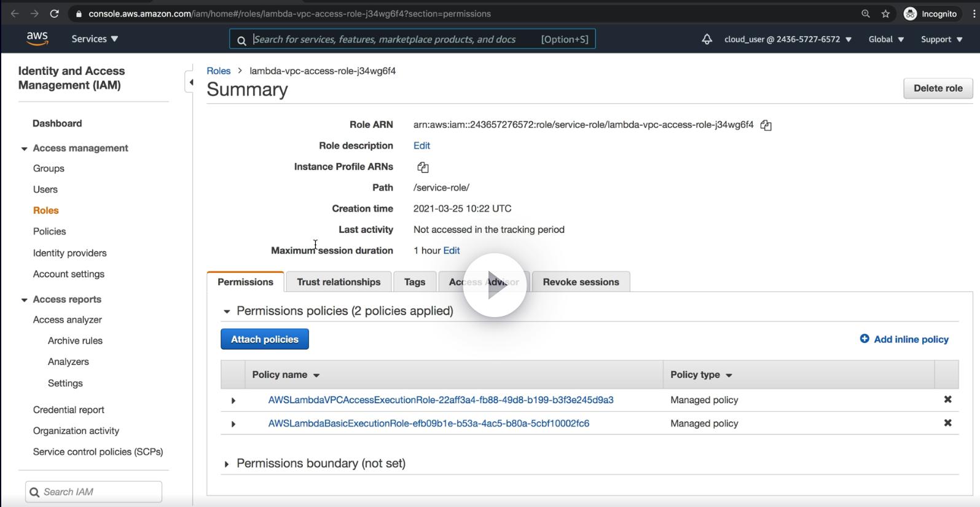
Task: Detach the AWSLambdaVPCAccessExecutionRole policy
Action: coord(947,399)
